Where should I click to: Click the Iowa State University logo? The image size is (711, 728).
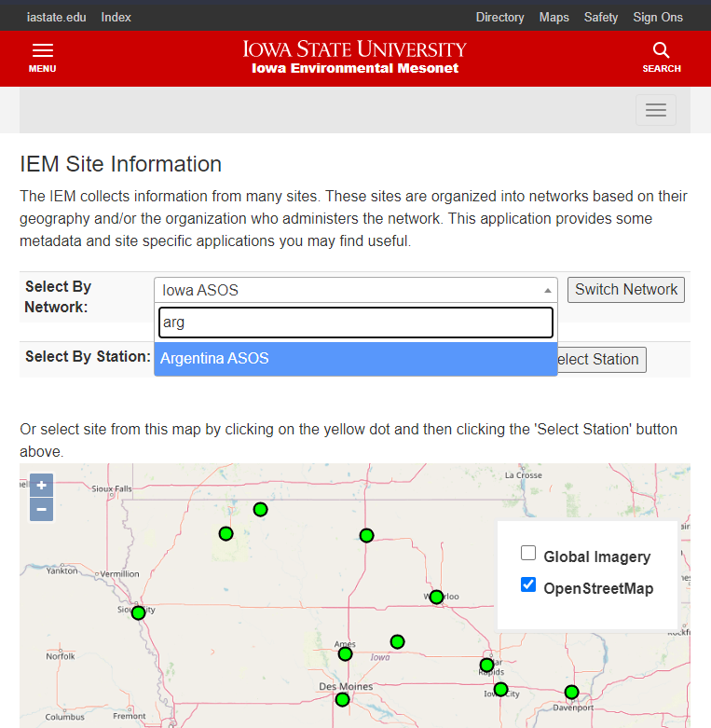coord(355,48)
